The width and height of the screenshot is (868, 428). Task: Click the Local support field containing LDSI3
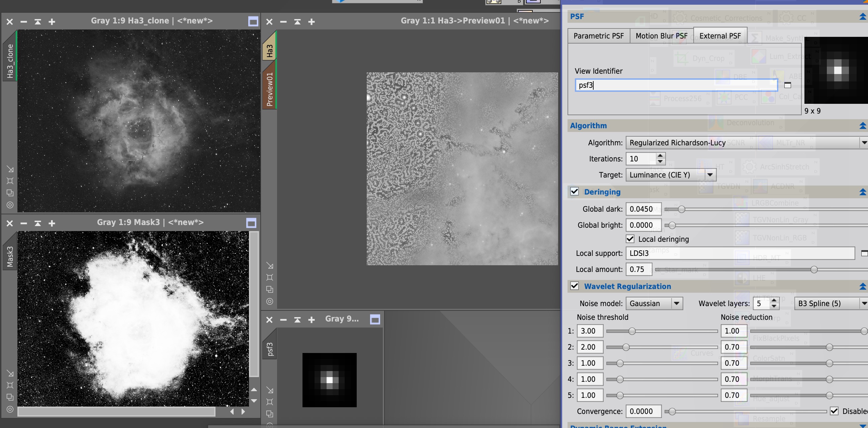pos(740,253)
